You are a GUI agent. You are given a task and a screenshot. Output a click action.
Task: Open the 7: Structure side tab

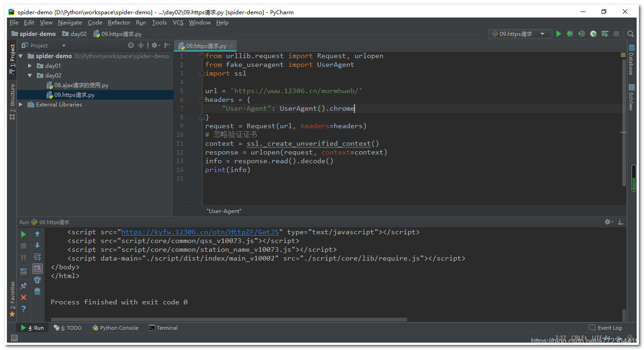point(12,101)
